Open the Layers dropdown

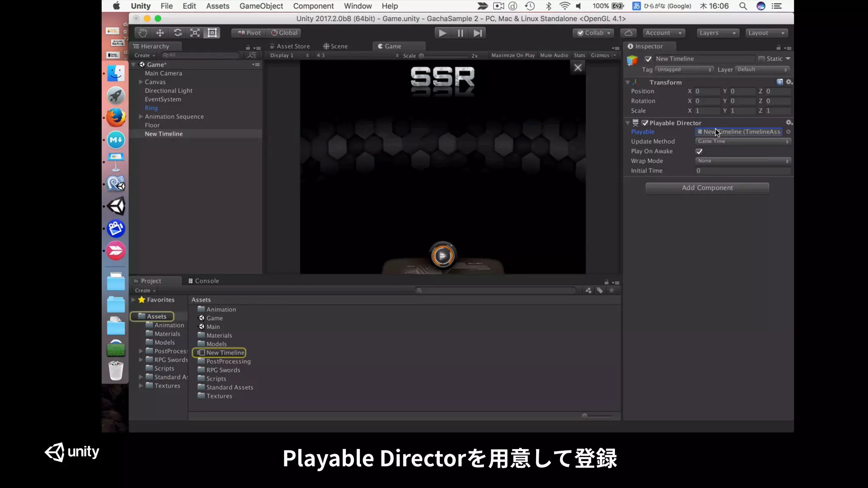[718, 33]
